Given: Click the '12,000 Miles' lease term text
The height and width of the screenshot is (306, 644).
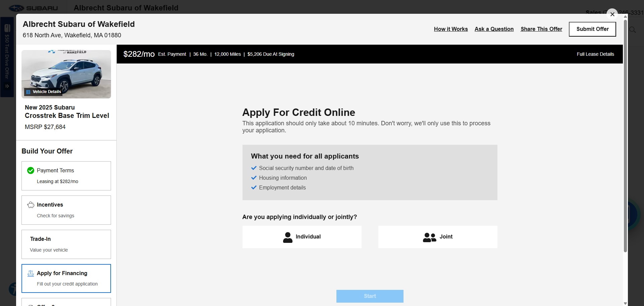Looking at the screenshot, I should coord(227,54).
